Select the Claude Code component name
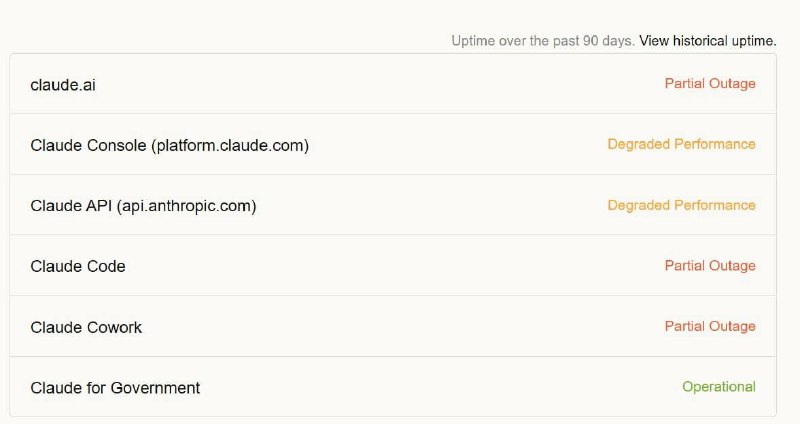 tap(78, 266)
